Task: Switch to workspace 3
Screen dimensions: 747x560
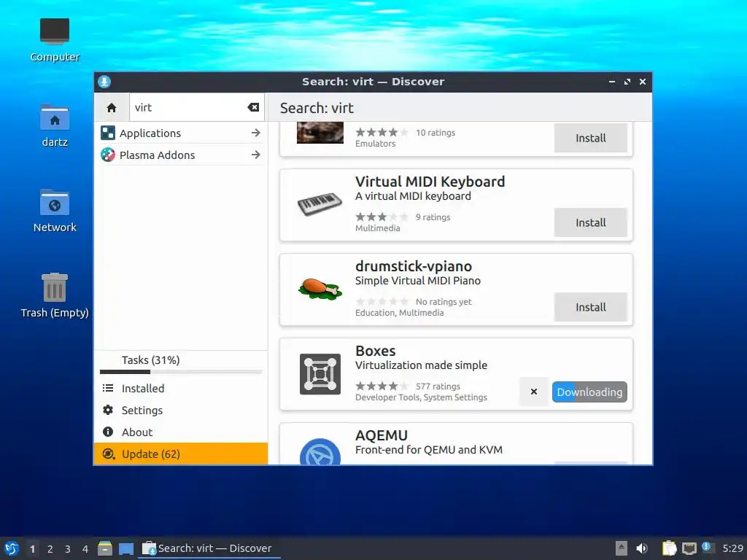Action: (68, 549)
